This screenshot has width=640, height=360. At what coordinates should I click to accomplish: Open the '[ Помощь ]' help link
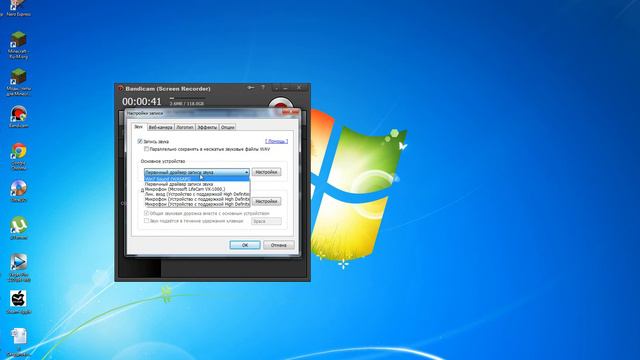pos(276,141)
